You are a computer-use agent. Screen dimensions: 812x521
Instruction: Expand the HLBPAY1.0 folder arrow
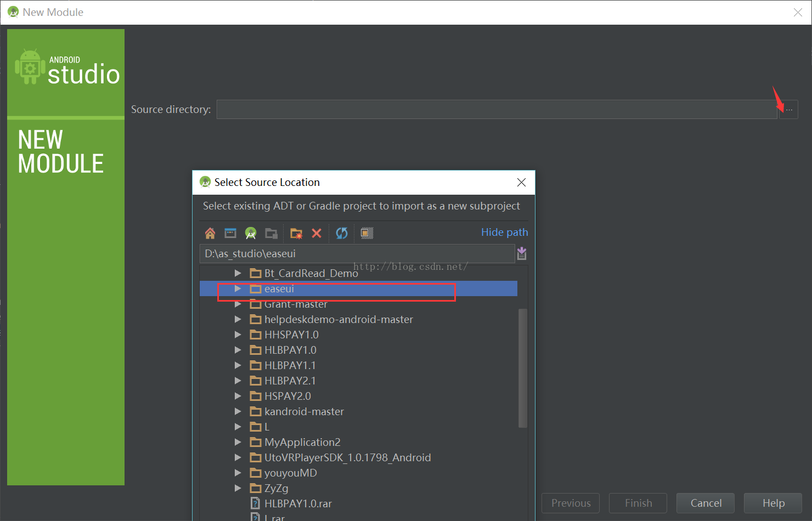(238, 350)
